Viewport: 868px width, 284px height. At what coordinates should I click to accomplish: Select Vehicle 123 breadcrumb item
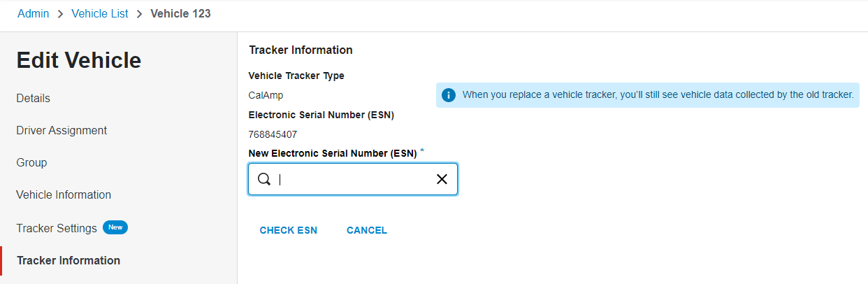(180, 14)
